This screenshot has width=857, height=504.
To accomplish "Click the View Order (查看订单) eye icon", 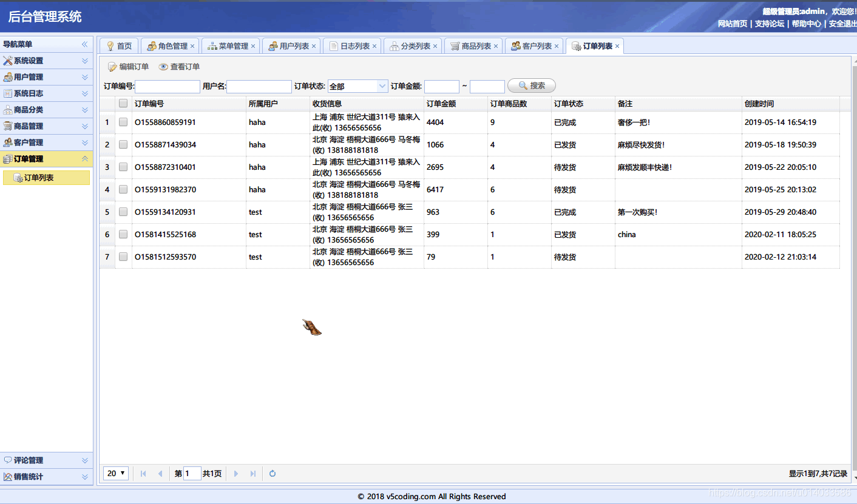I will (x=163, y=67).
